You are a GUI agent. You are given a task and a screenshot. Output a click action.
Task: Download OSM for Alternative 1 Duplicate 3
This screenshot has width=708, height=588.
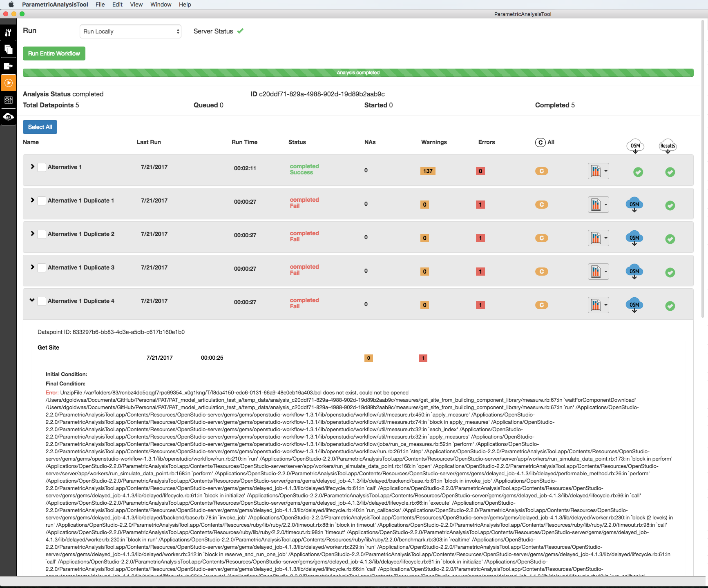[x=634, y=272]
